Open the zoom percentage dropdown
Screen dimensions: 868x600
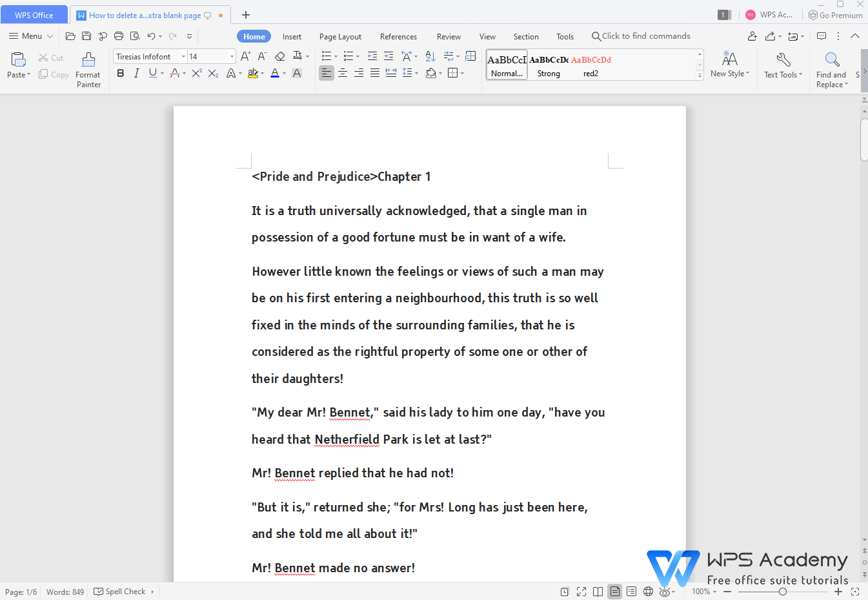click(714, 592)
